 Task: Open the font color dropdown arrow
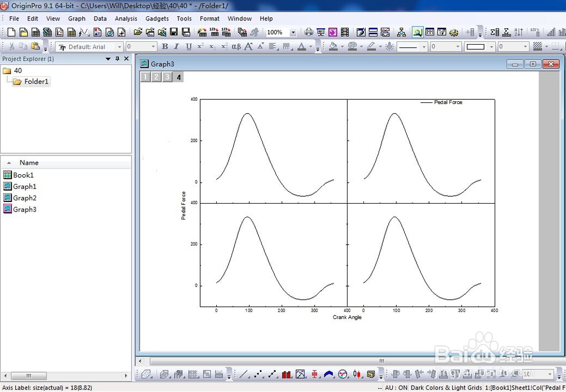coord(310,47)
